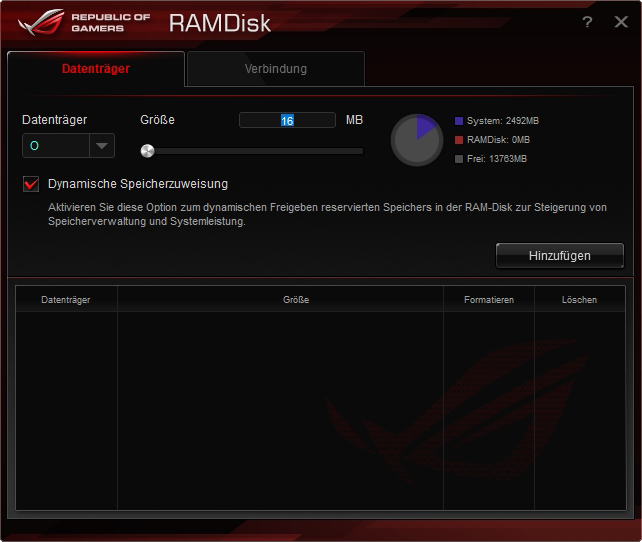This screenshot has height=542, width=642.
Task: Click the gray Frei legend swatch
Action: (459, 159)
